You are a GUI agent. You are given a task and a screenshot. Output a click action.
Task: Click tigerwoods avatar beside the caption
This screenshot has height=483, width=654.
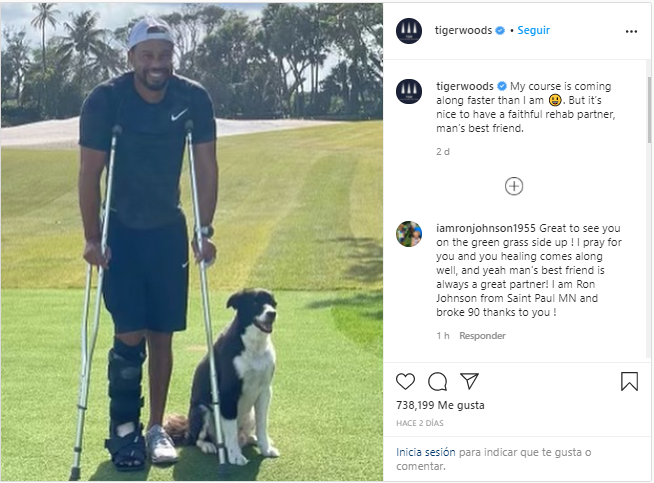409,91
